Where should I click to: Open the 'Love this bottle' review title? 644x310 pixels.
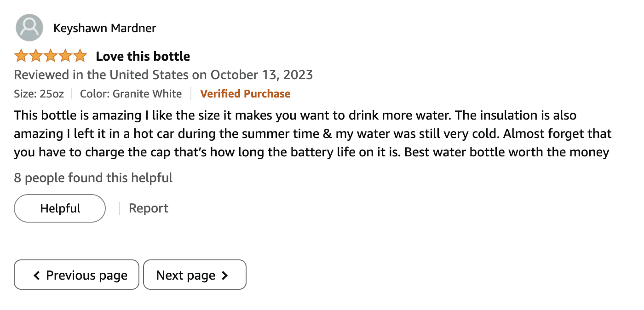point(143,57)
